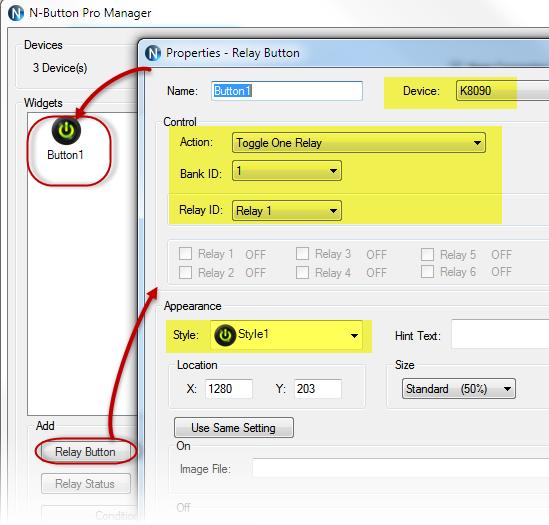Check the Relay 6 checkbox

tap(428, 271)
